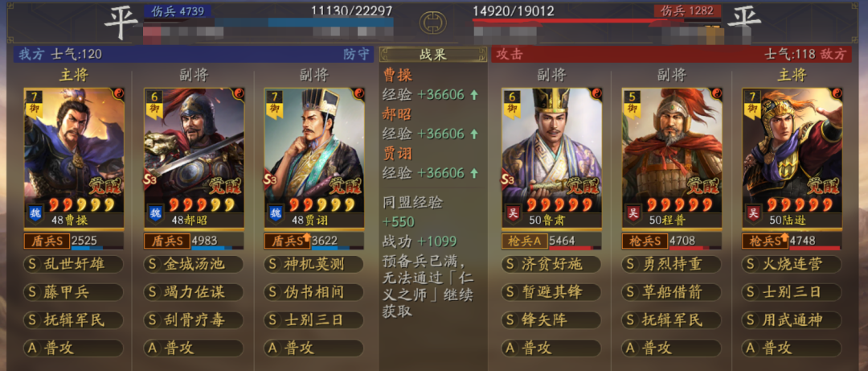This screenshot has height=371, width=868.
Task: Select the 草船借箭 skill of 程普
Action: tap(671, 291)
